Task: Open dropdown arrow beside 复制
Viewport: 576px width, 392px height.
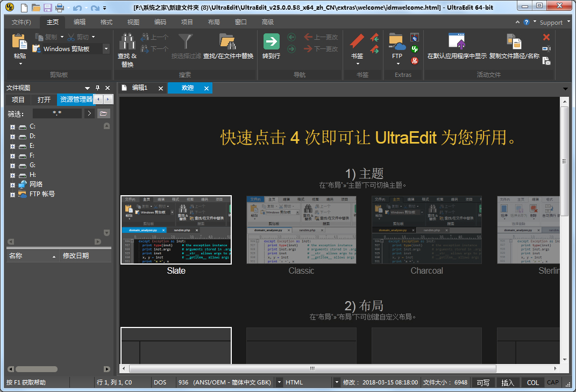Action: tap(62, 37)
